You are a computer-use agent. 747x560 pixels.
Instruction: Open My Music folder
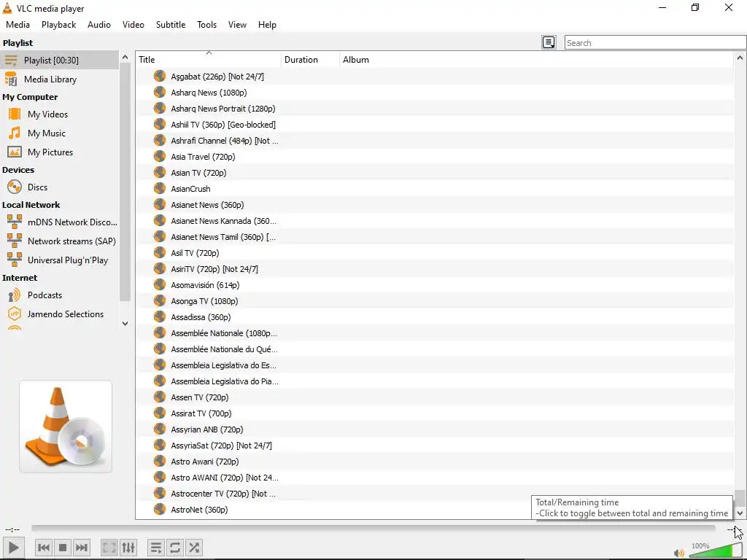pyautogui.click(x=59, y=133)
